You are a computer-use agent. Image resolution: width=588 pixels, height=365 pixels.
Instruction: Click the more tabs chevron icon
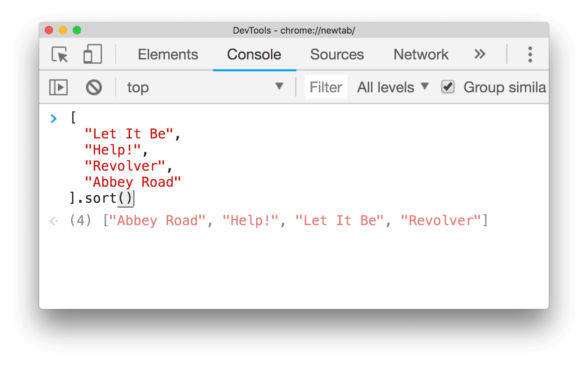[480, 54]
